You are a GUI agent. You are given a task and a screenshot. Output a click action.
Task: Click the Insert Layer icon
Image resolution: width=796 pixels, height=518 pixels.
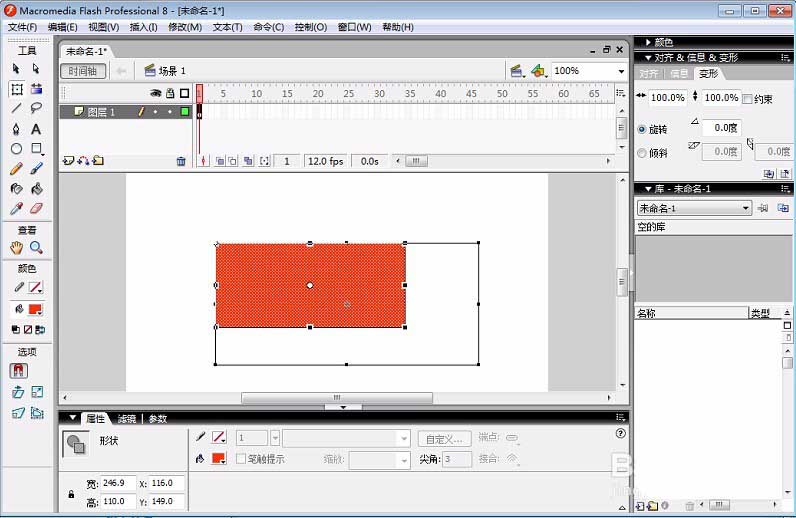(68, 161)
